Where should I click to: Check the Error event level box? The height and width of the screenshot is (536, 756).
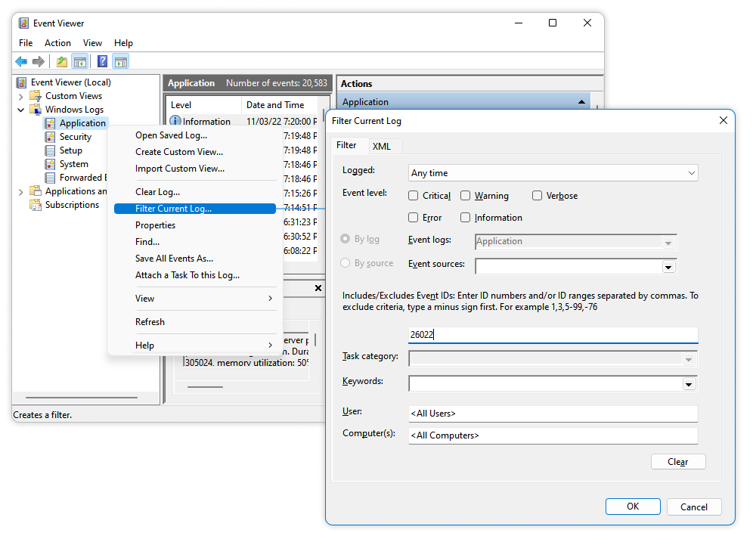pos(414,218)
